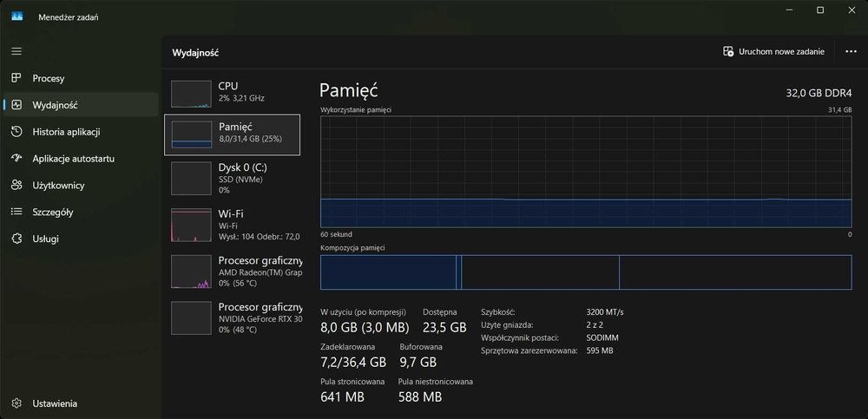Close the Task Manager window
The width and height of the screenshot is (868, 419).
[x=852, y=10]
